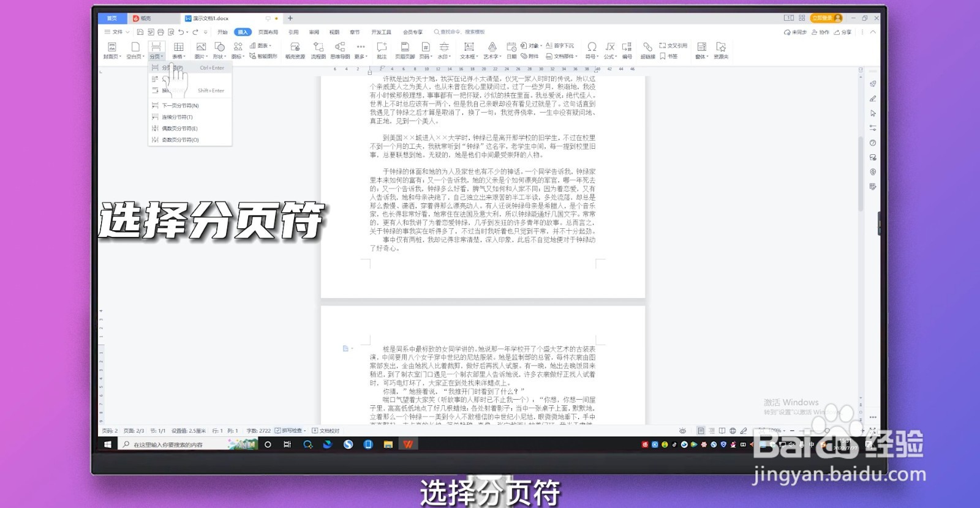Open 页眉页脚 header and footer
Viewport: 980px width, 508px height.
(405, 50)
